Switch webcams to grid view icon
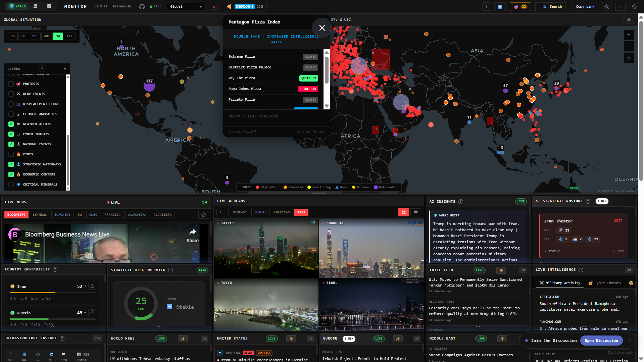The height and width of the screenshot is (362, 644). [404, 212]
